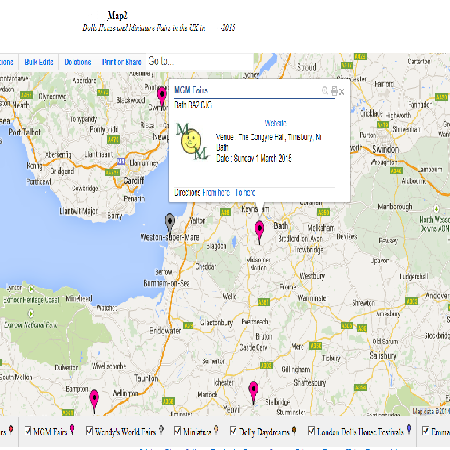Click the Go to... input field
This screenshot has height=450, width=450.
click(199, 61)
